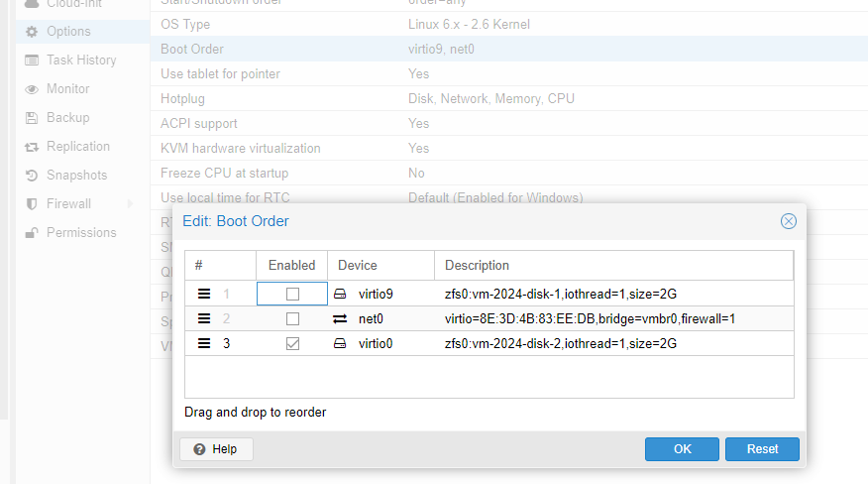This screenshot has height=484, width=868.
Task: Disable the virtio0 boot device checkbox
Action: click(x=292, y=343)
